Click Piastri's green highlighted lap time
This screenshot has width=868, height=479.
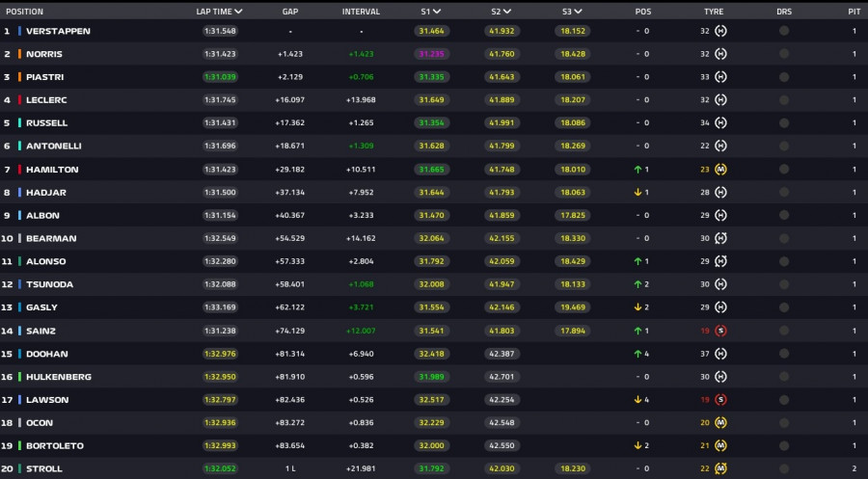point(221,77)
